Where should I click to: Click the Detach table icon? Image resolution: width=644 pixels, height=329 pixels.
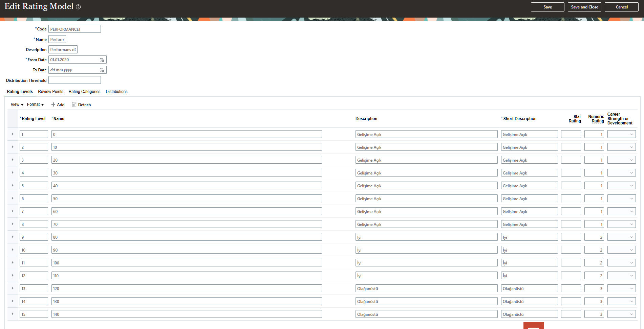[x=74, y=104]
